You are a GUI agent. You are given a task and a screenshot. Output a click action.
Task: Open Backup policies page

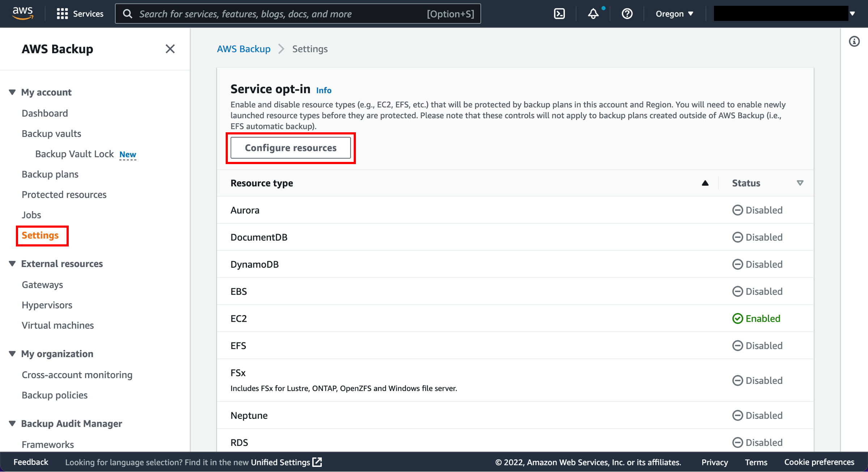pyautogui.click(x=55, y=395)
